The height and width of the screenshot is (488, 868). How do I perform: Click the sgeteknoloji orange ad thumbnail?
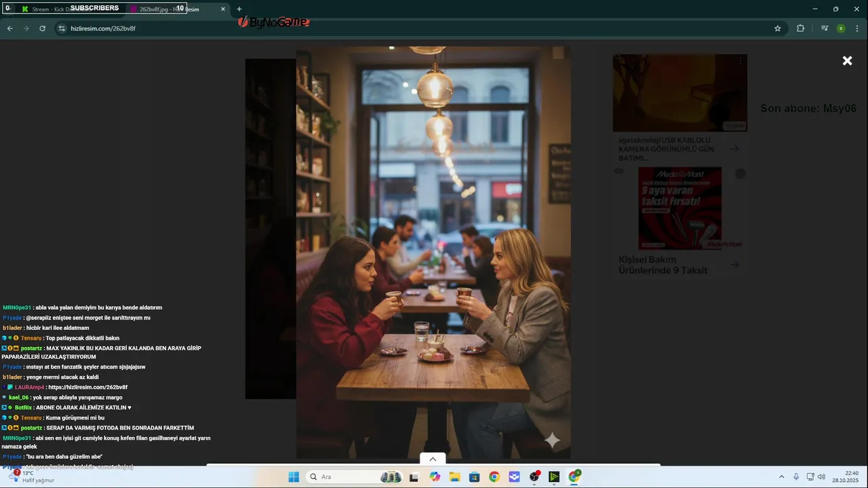coord(679,93)
